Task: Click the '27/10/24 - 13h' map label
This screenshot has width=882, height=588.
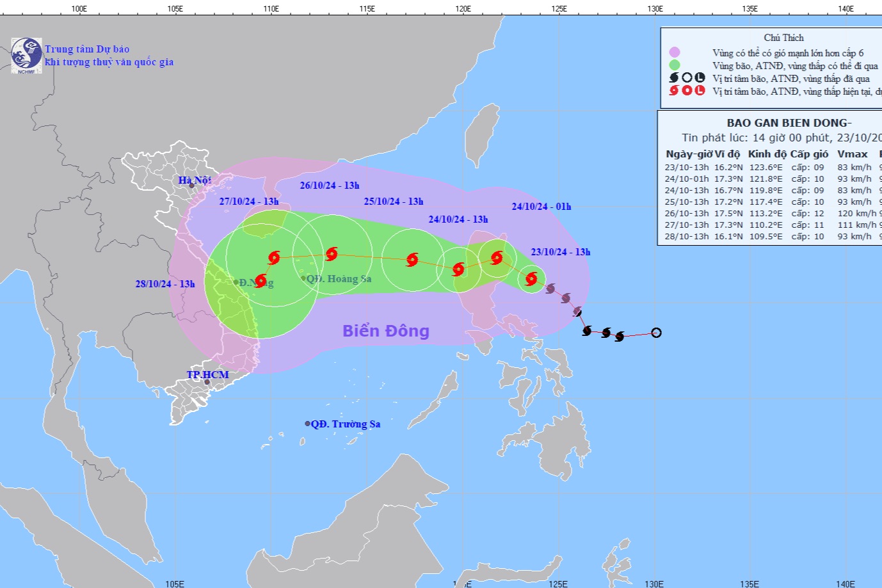Action: click(249, 202)
